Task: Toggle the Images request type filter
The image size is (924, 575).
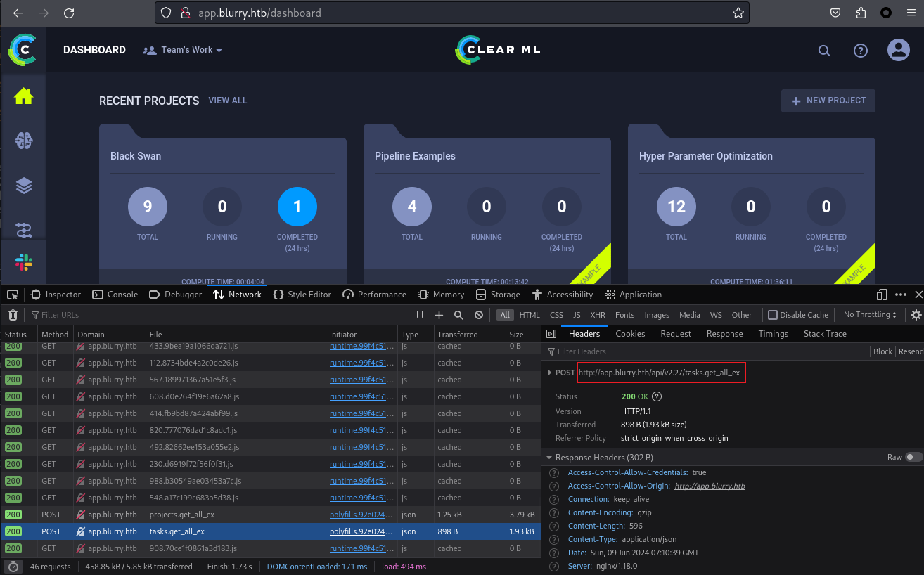Action: (x=657, y=315)
